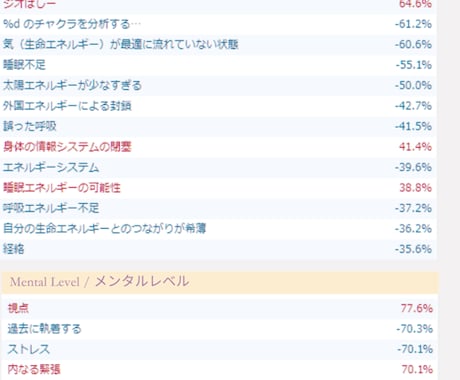Select the -61.2% value
Screen dimensions: 460x380
pyautogui.click(x=413, y=24)
